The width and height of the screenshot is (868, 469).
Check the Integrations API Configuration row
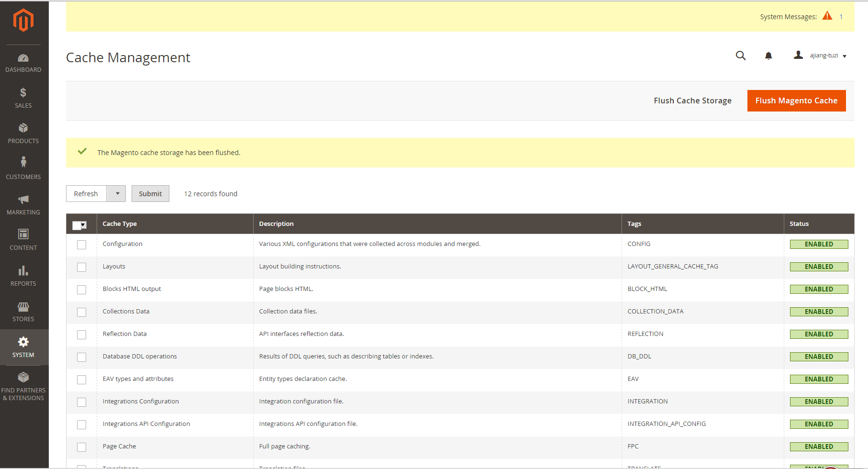pos(82,424)
